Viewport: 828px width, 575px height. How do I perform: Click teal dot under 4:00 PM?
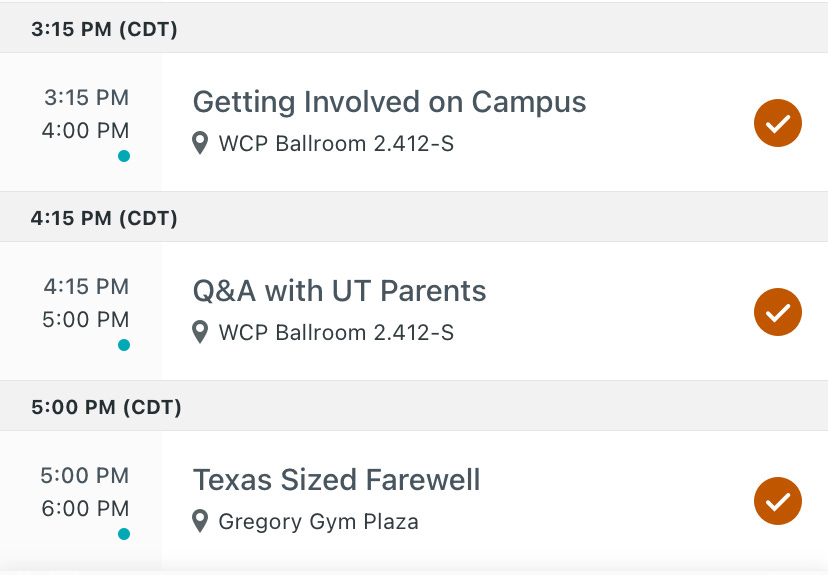(x=124, y=156)
